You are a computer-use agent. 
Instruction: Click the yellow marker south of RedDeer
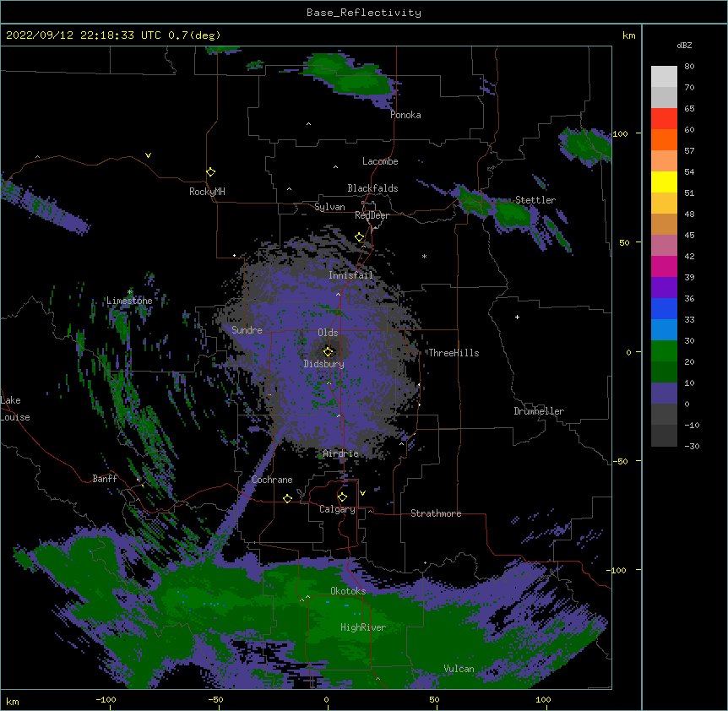[x=360, y=237]
